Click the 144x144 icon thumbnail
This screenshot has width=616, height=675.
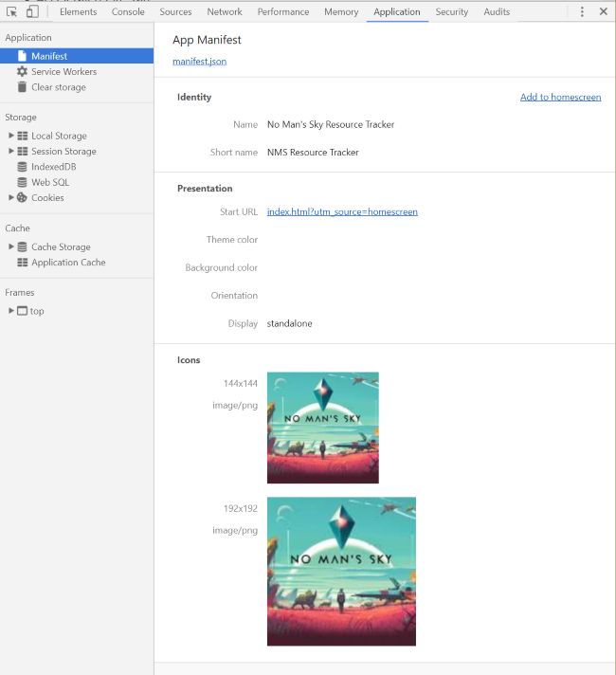coord(323,428)
